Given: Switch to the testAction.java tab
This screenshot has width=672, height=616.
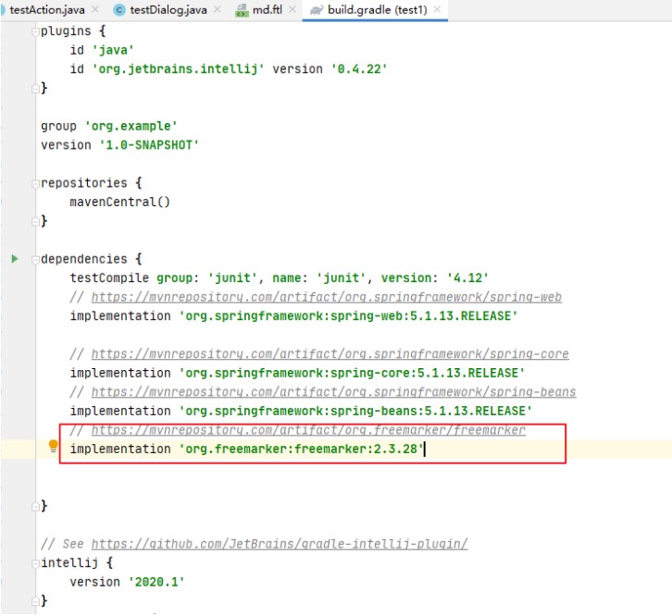Looking at the screenshot, I should pos(46,9).
